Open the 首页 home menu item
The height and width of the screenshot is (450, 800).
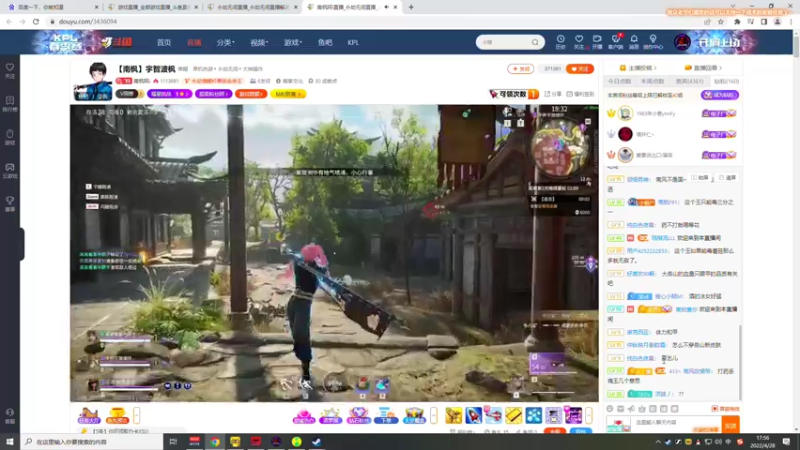164,42
